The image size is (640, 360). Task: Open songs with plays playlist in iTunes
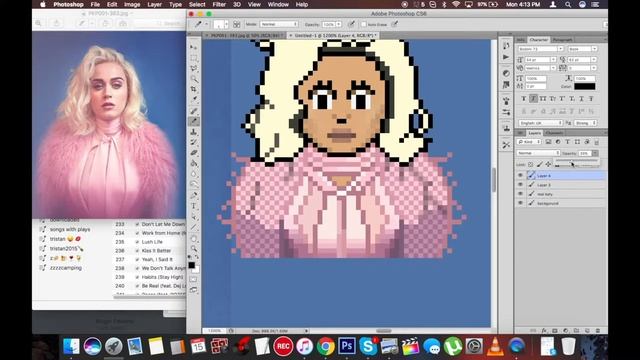click(70, 229)
